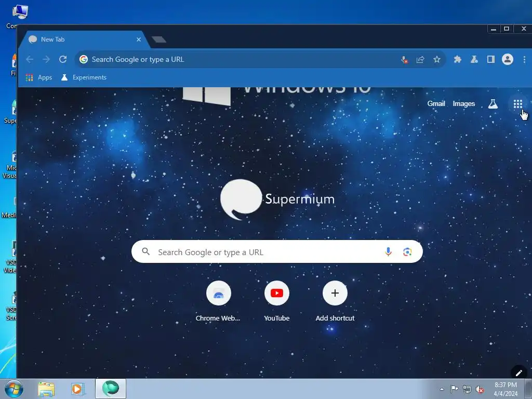Open Windows Explorer from the taskbar
Screen dimensions: 532x399
tap(46, 389)
